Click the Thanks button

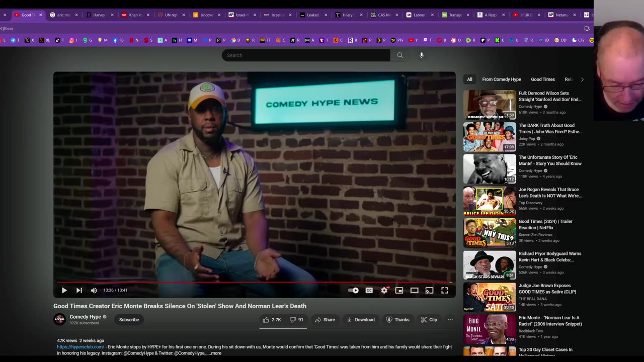tap(397, 320)
